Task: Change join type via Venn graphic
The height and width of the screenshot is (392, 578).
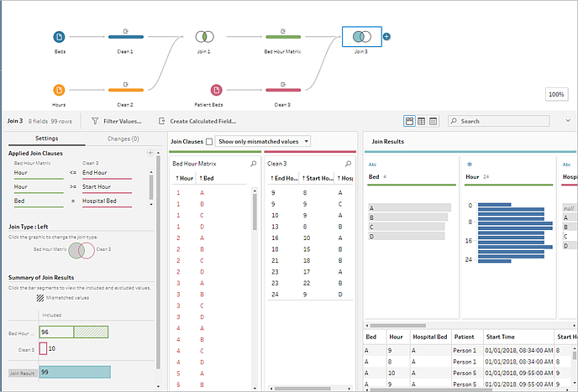Action: coord(81,250)
